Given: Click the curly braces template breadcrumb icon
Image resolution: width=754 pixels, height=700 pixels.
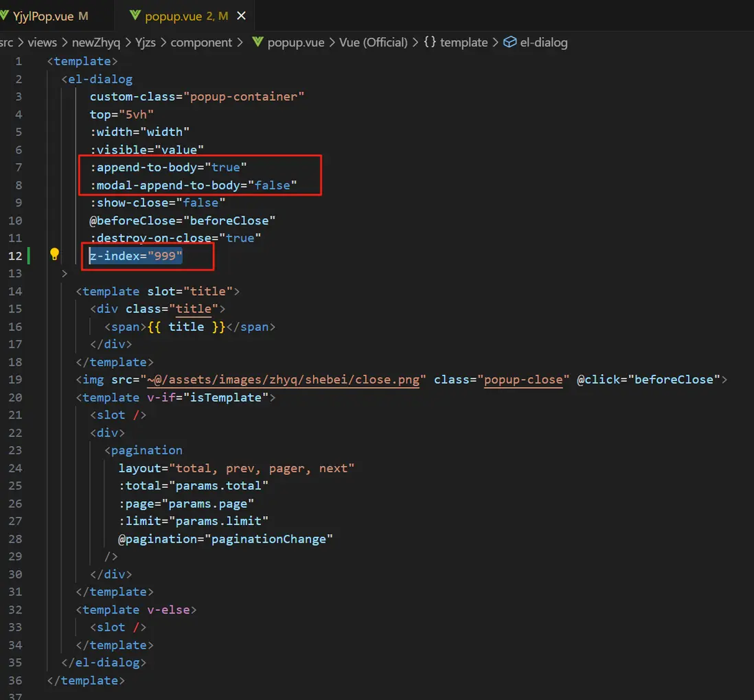Looking at the screenshot, I should [429, 43].
